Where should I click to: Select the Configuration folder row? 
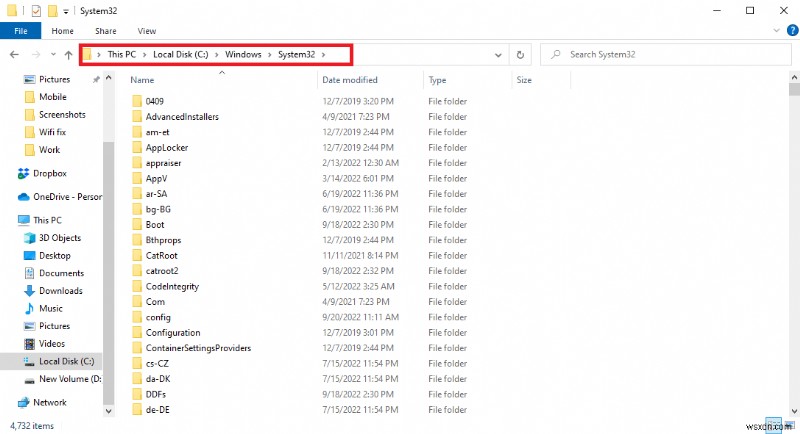point(300,333)
